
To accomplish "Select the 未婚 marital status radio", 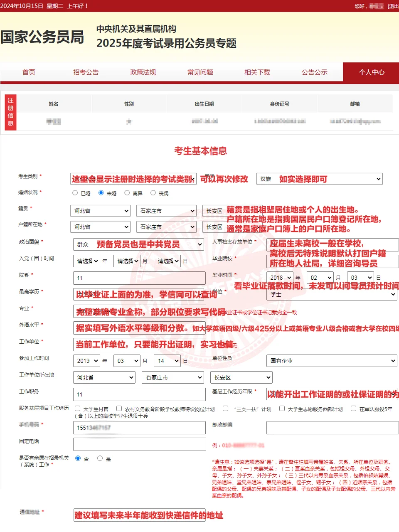I will click(x=101, y=193).
